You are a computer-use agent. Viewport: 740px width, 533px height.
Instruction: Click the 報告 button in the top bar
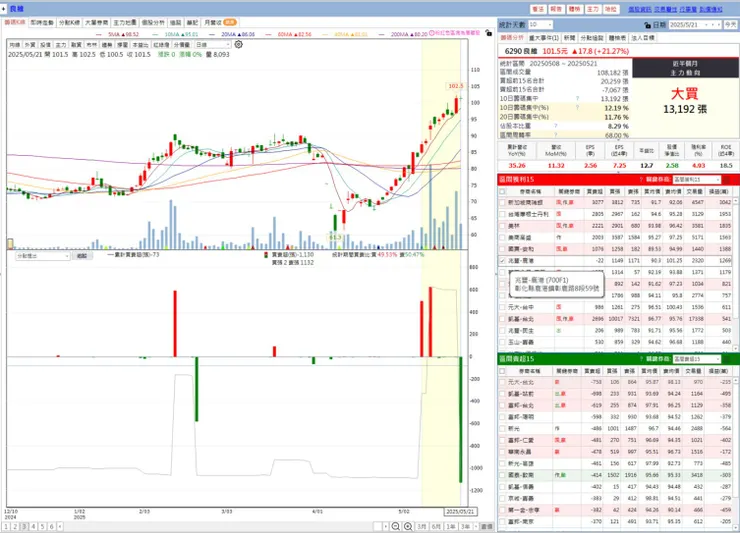click(x=556, y=9)
